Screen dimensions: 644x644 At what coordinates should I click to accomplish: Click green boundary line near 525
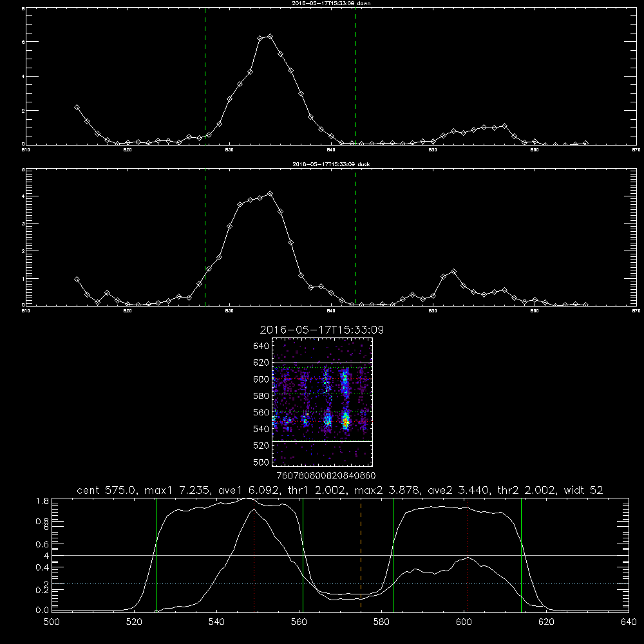coord(156,554)
